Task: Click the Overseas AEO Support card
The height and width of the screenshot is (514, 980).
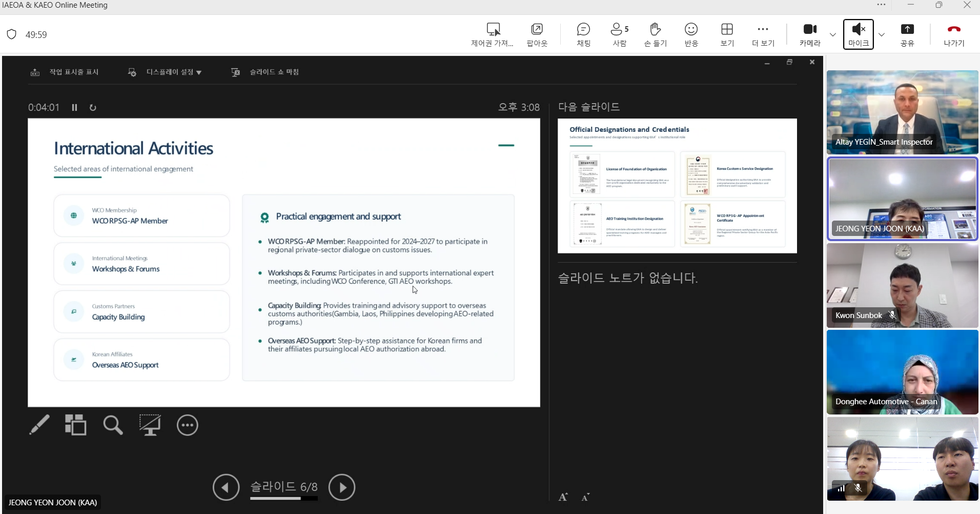Action: point(141,360)
